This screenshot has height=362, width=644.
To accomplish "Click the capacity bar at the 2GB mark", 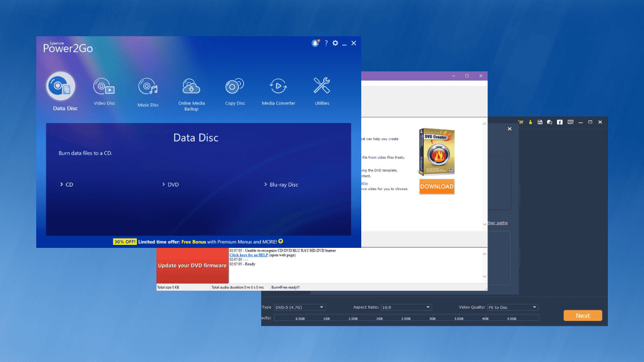I will click(x=379, y=318).
